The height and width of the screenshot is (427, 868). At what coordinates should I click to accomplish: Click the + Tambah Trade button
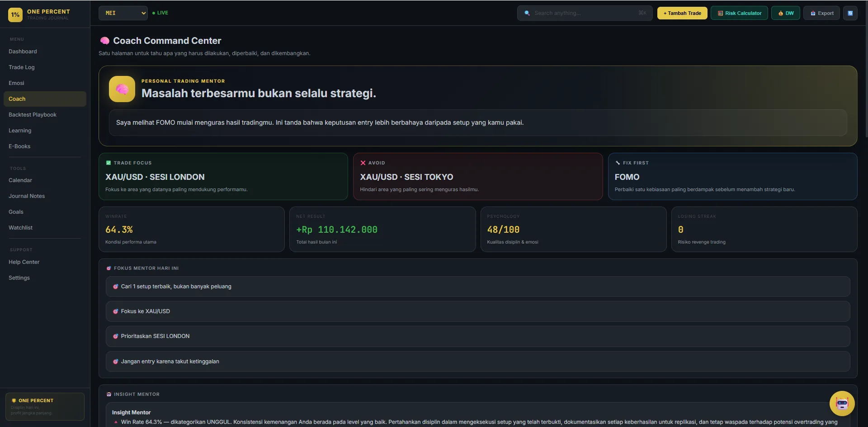(x=682, y=13)
